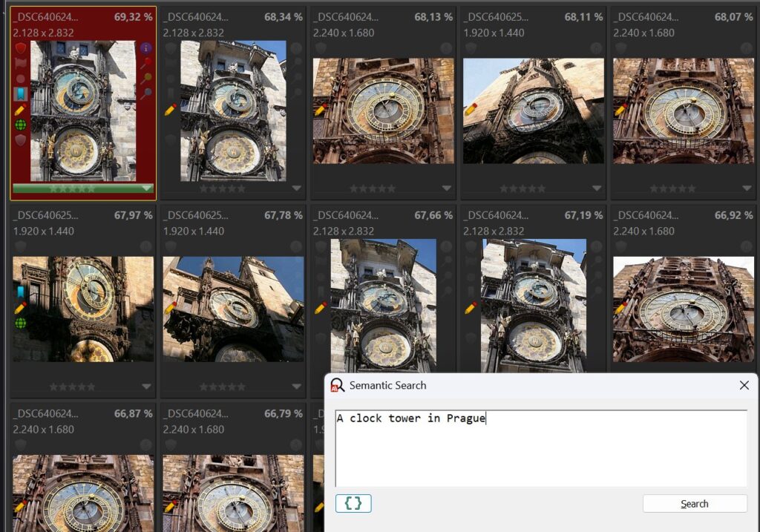The image size is (760, 532).
Task: Click the '68,07 %' similarity score text
Action: [733, 17]
